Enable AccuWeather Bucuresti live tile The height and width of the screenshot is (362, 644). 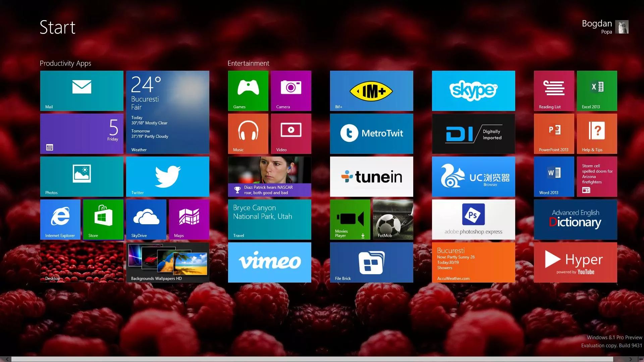coord(473,262)
